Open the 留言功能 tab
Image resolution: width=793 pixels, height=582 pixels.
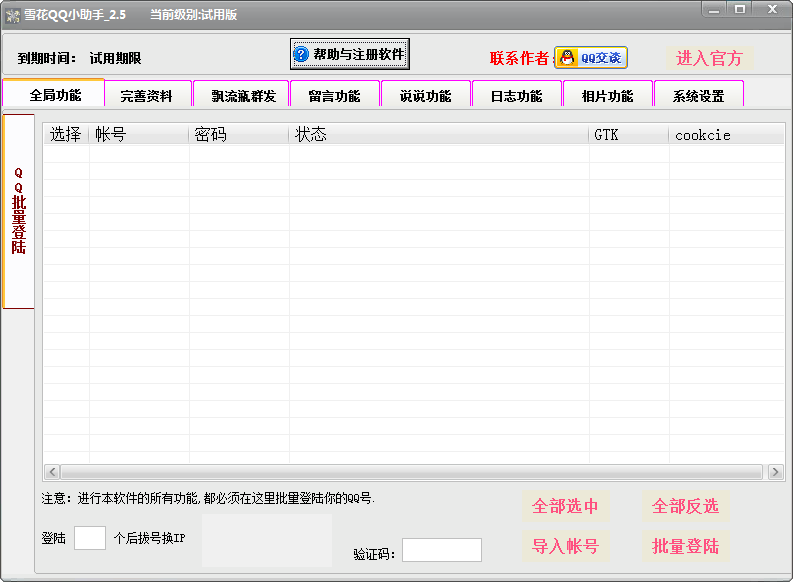pyautogui.click(x=335, y=95)
